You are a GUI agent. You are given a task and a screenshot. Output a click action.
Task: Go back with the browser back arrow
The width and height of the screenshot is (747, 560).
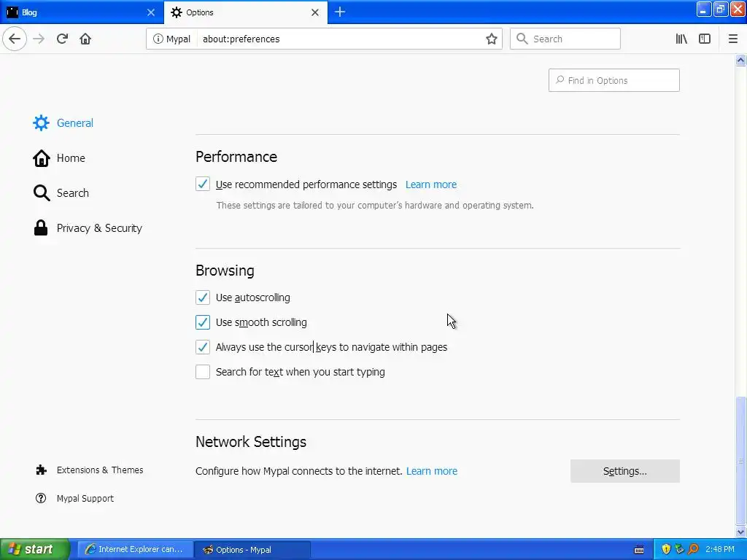point(15,39)
